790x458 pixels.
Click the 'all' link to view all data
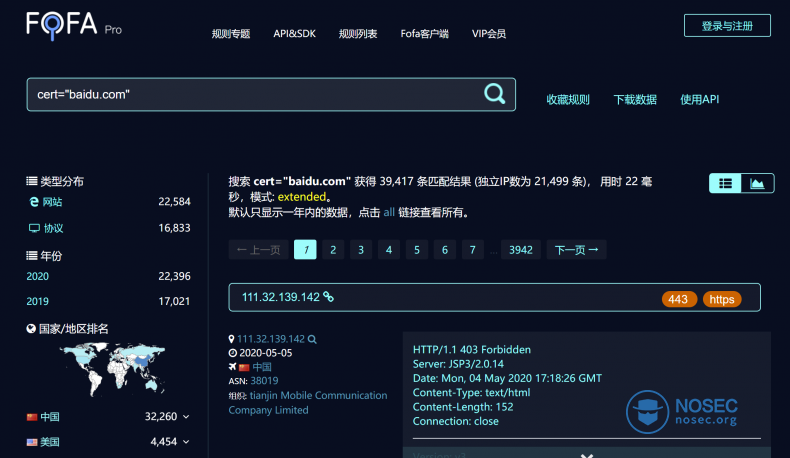pyautogui.click(x=389, y=212)
